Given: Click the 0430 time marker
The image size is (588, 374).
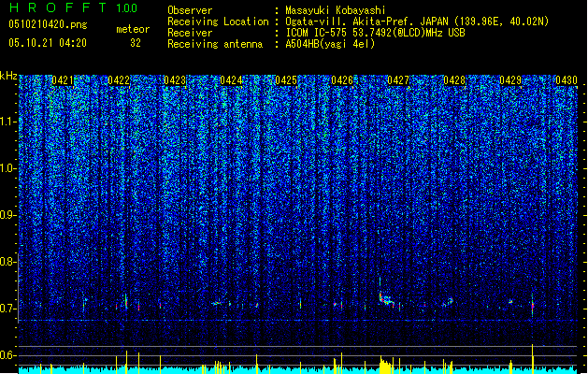Looking at the screenshot, I should pyautogui.click(x=566, y=80).
